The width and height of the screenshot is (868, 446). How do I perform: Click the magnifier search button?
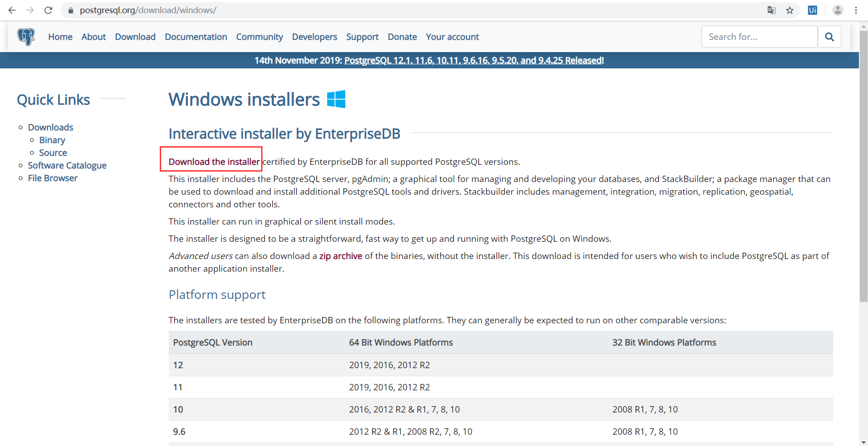[x=829, y=37]
